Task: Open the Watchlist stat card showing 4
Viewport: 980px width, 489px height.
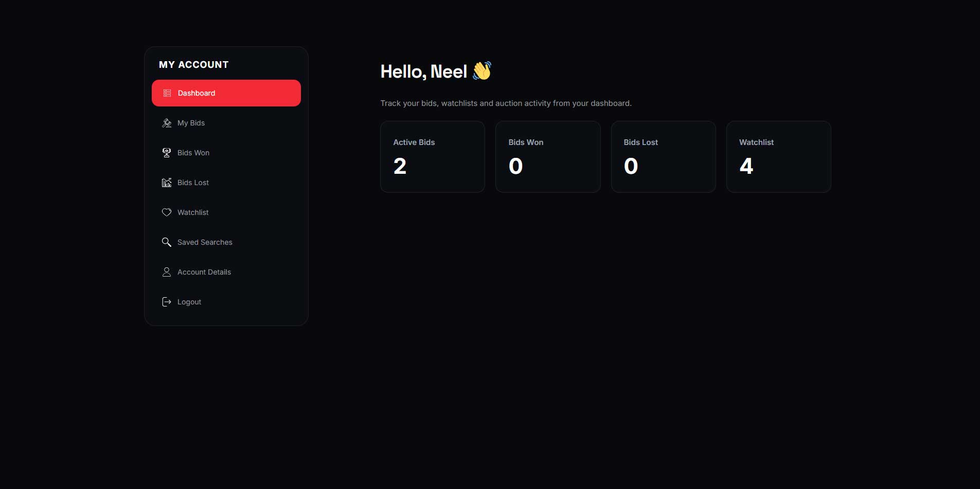Action: pyautogui.click(x=779, y=157)
